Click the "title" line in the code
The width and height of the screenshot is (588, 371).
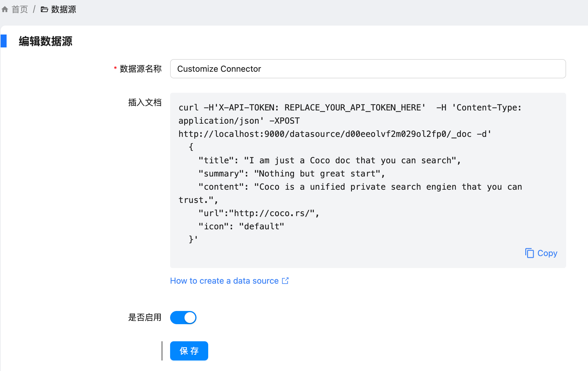[329, 160]
